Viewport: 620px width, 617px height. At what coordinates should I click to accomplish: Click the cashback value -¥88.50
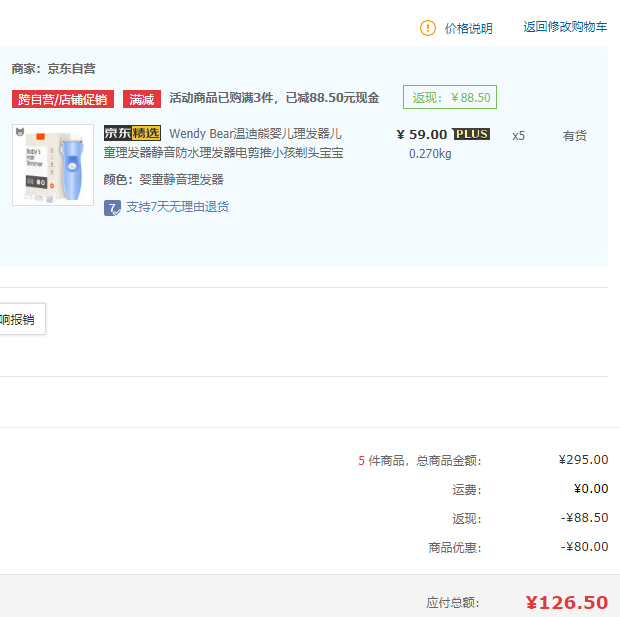584,517
